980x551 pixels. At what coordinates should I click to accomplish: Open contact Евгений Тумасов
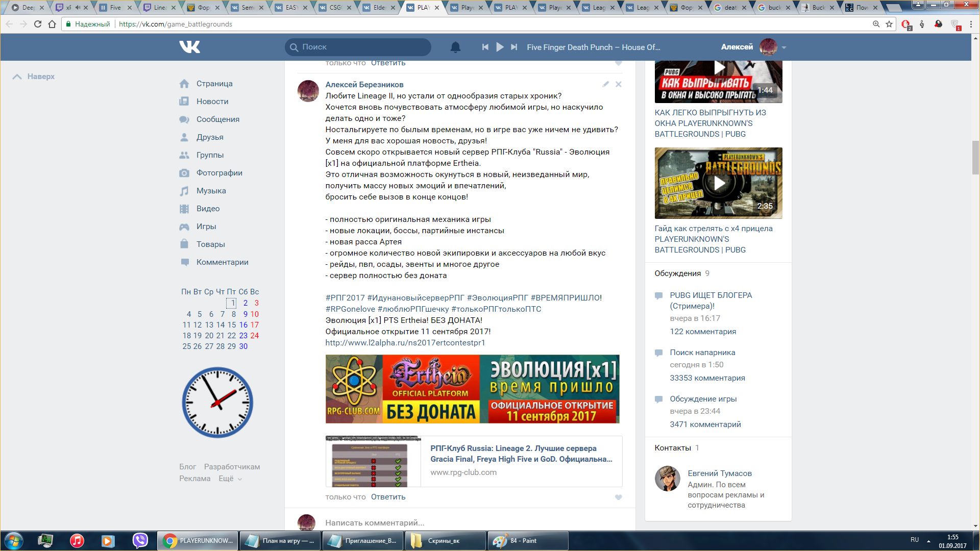[720, 473]
